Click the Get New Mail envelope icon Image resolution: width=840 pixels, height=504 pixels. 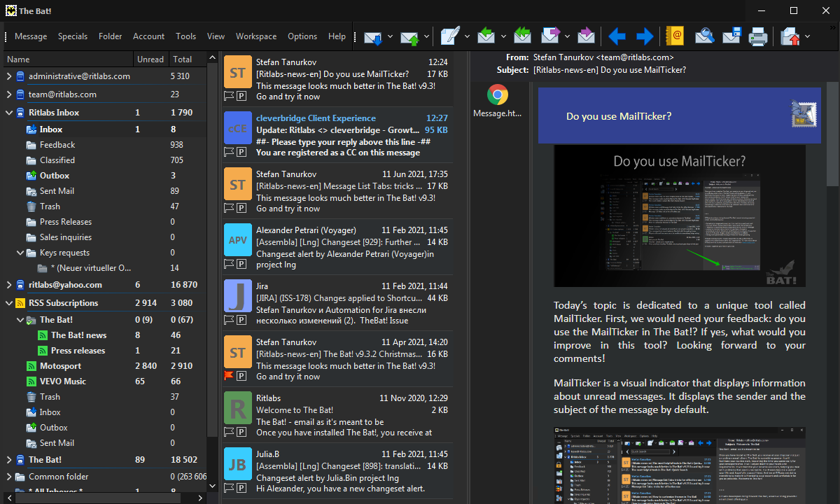[x=372, y=36]
